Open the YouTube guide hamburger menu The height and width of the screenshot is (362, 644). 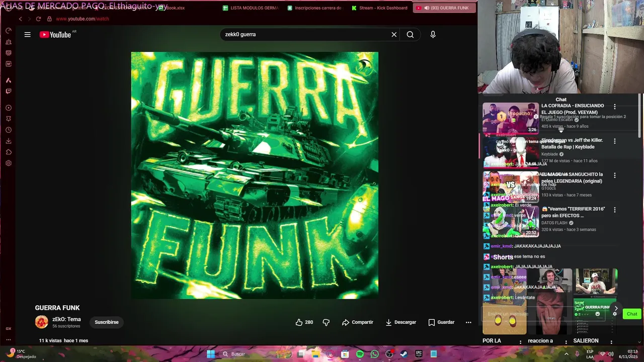pyautogui.click(x=28, y=35)
